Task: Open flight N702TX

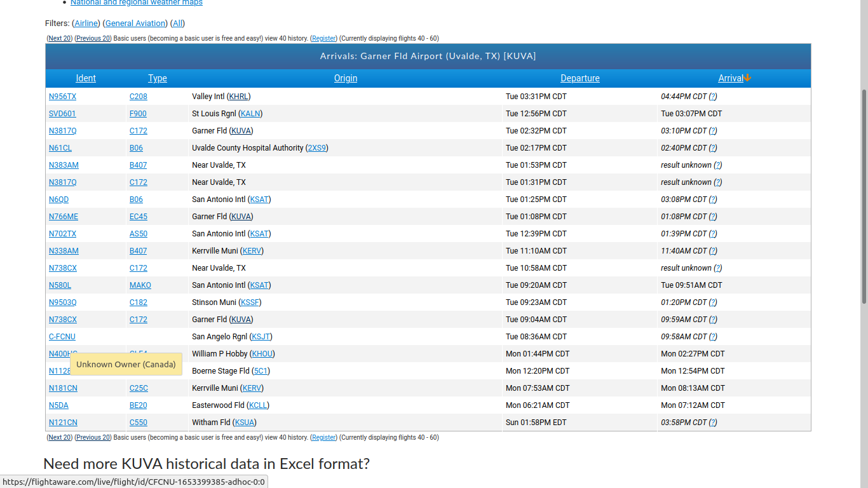Action: tap(62, 234)
